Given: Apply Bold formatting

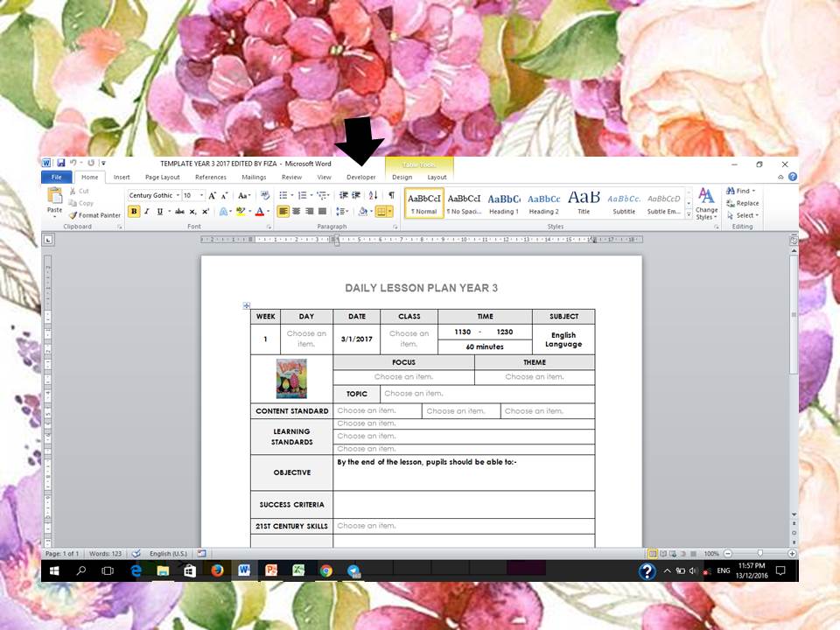Looking at the screenshot, I should 133,211.
